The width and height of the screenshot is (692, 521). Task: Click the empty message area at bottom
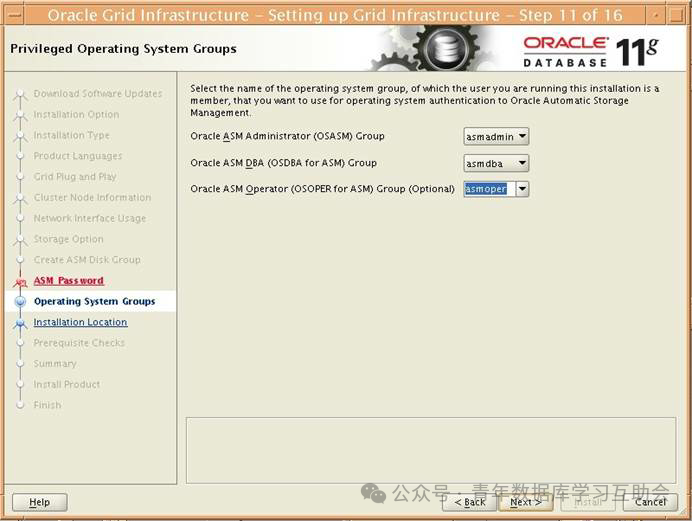pyautogui.click(x=431, y=450)
